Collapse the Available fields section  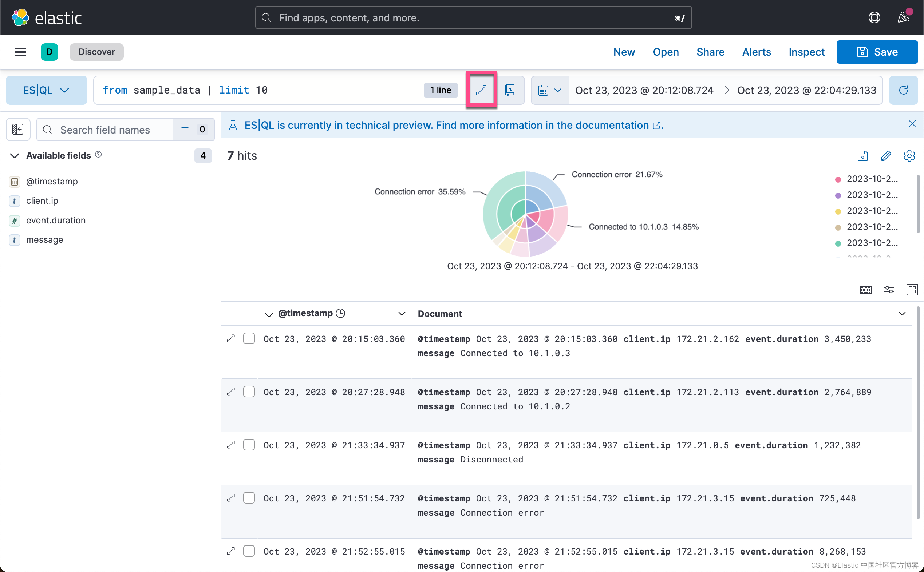point(15,155)
